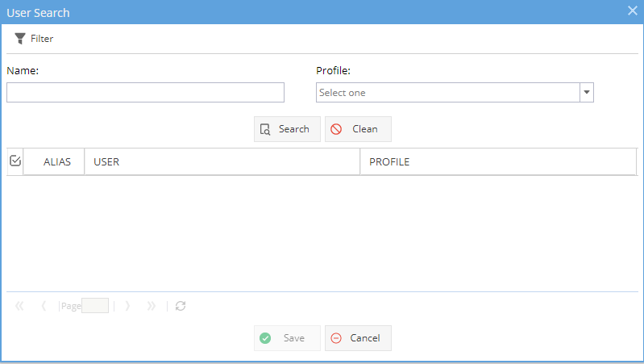Image resolution: width=644 pixels, height=364 pixels.
Task: Click the Save button
Action: pos(287,338)
